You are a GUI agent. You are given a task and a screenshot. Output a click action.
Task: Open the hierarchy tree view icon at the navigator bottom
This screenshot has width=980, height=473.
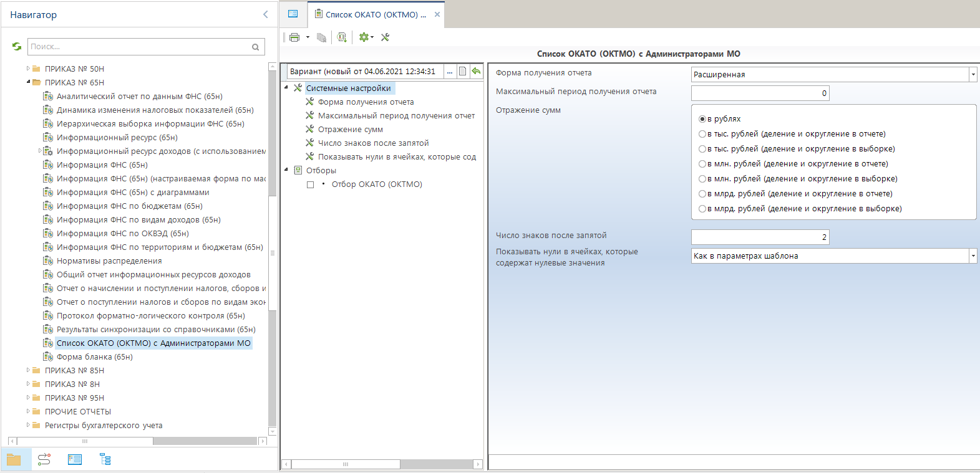click(x=105, y=460)
